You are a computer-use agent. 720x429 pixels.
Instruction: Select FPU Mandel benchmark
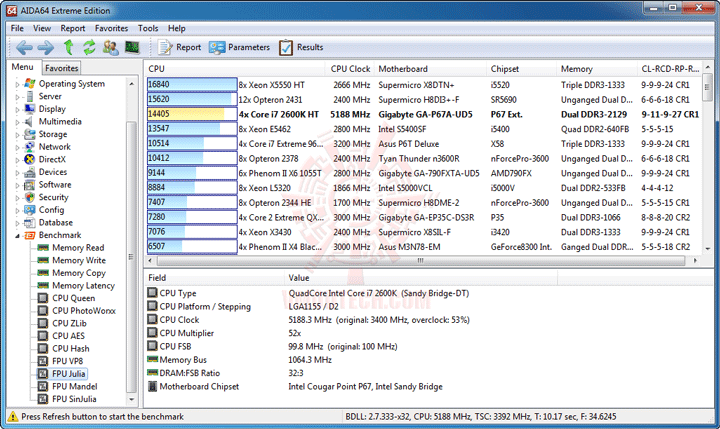pos(75,386)
